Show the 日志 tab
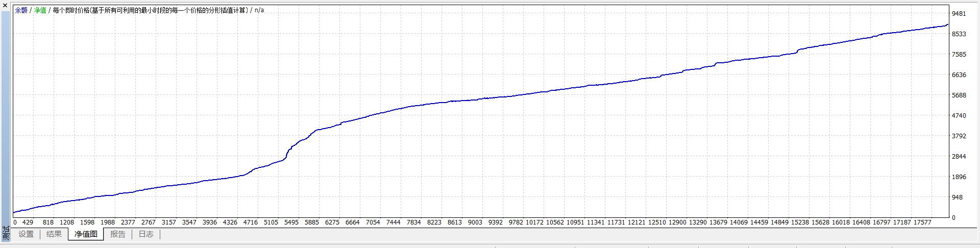This screenshot has height=248, width=980. click(x=146, y=234)
